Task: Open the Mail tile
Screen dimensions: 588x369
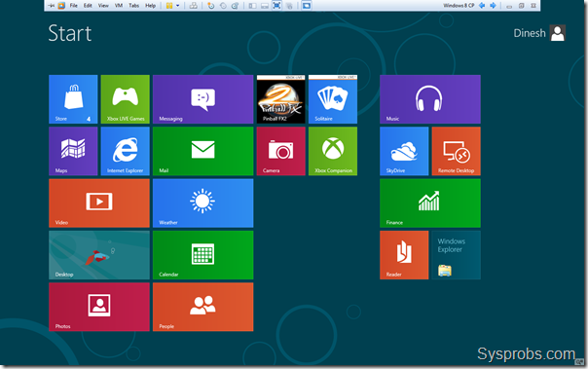Action: (x=202, y=151)
